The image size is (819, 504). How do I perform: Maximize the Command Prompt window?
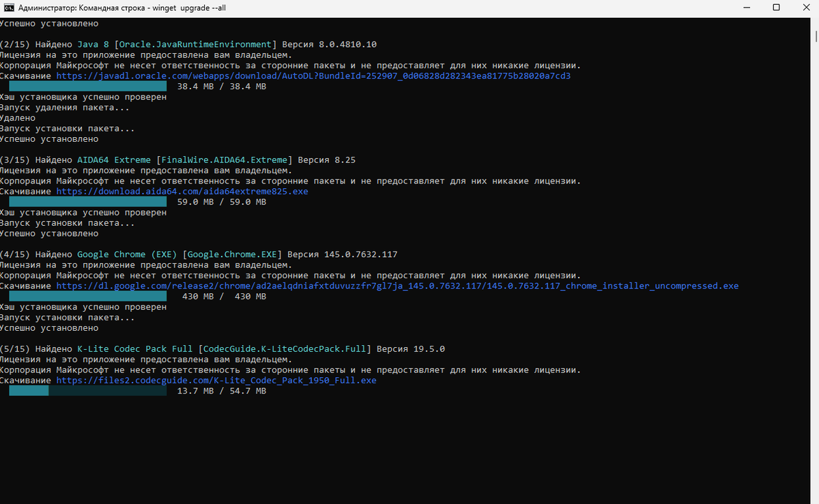pos(776,8)
